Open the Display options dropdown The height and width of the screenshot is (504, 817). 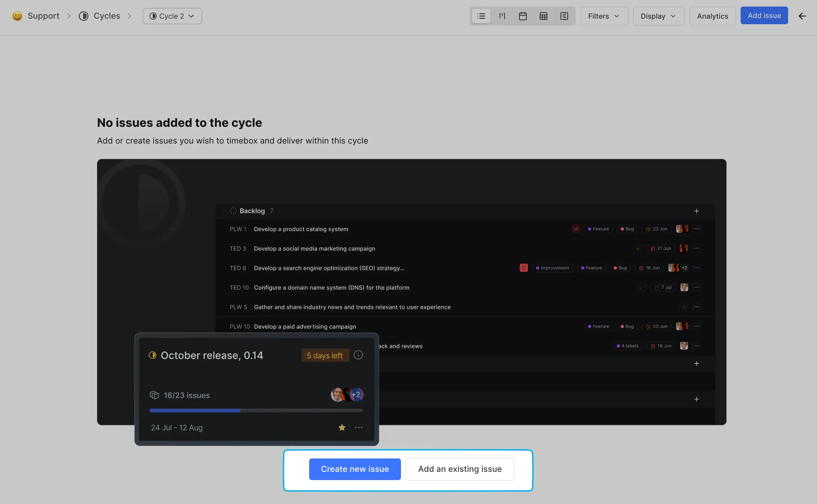pos(658,16)
